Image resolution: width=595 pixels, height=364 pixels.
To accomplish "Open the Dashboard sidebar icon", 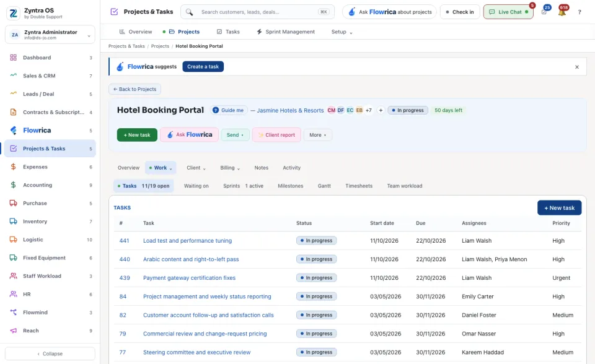I will pyautogui.click(x=13, y=58).
